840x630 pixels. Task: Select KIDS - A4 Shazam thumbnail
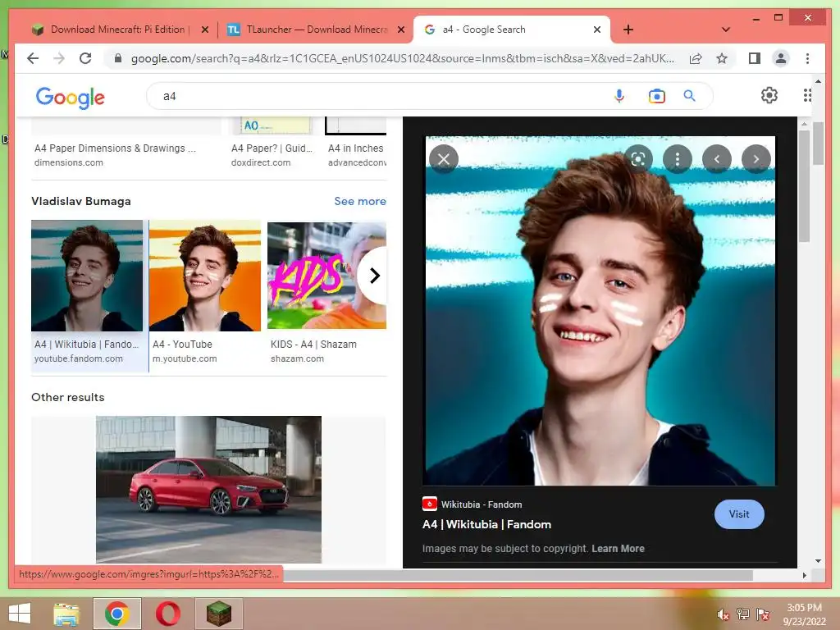pyautogui.click(x=326, y=276)
